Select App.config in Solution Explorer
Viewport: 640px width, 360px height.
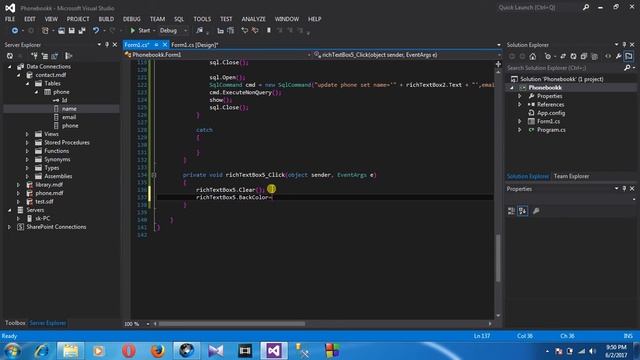point(551,113)
